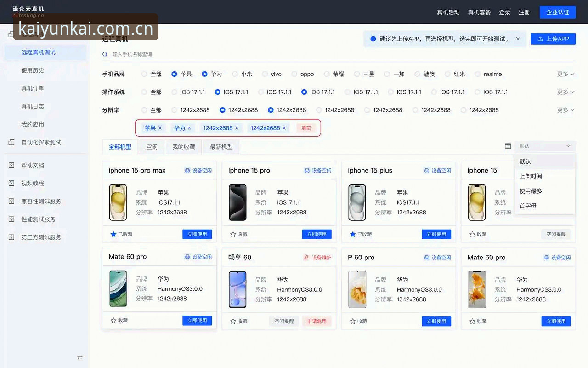588x368 pixels.
Task: Click 设备空闲 icon on Mate 50 pro
Action: (x=546, y=258)
